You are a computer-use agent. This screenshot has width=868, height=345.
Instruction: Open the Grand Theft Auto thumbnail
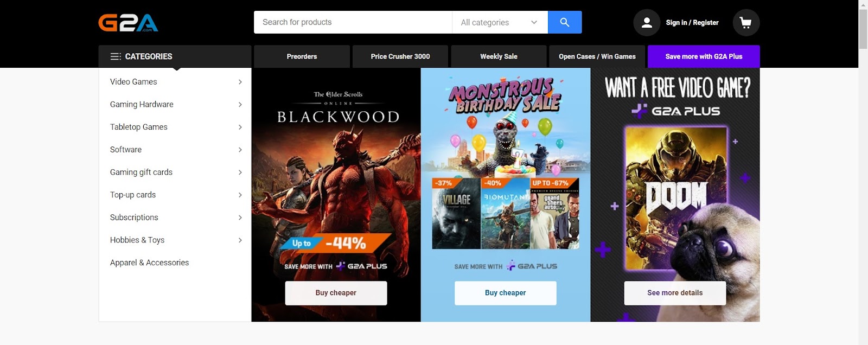coord(554,213)
